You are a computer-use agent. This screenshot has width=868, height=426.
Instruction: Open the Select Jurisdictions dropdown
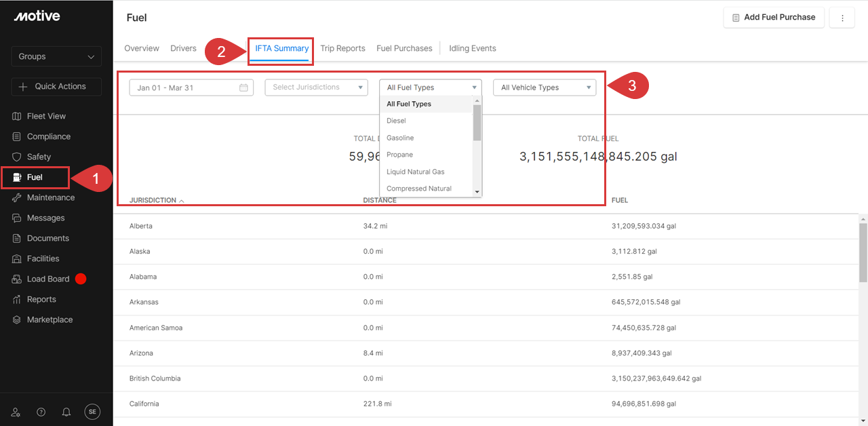[x=316, y=88]
